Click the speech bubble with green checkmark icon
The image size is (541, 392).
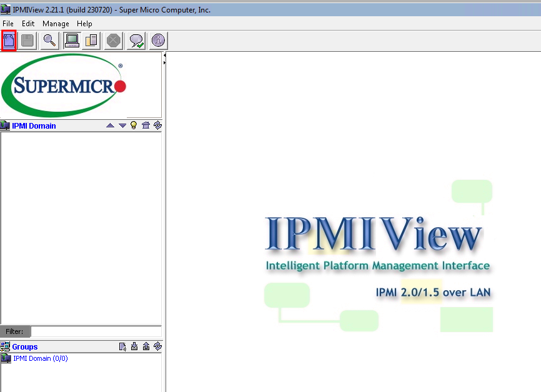[136, 41]
